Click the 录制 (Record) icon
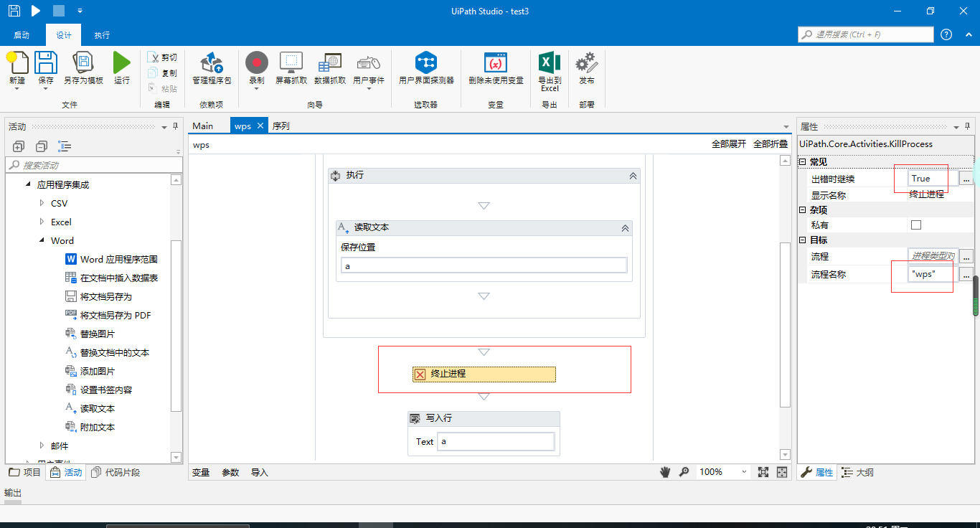The height and width of the screenshot is (528, 980). (x=257, y=63)
